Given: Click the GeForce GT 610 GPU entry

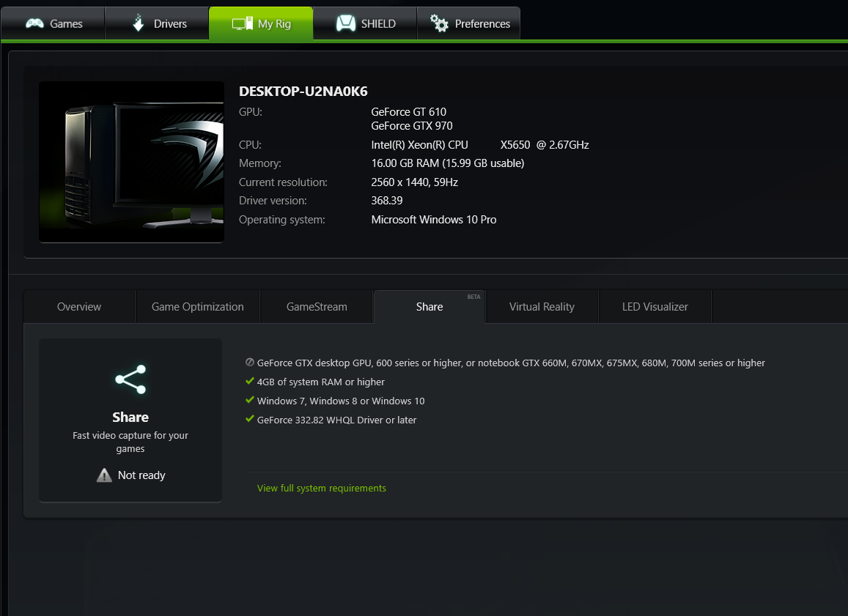Looking at the screenshot, I should coord(409,112).
